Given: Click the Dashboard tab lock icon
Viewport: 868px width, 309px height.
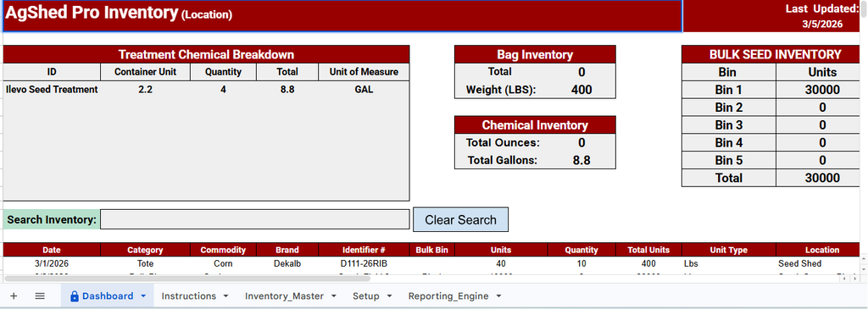Looking at the screenshot, I should 75,296.
